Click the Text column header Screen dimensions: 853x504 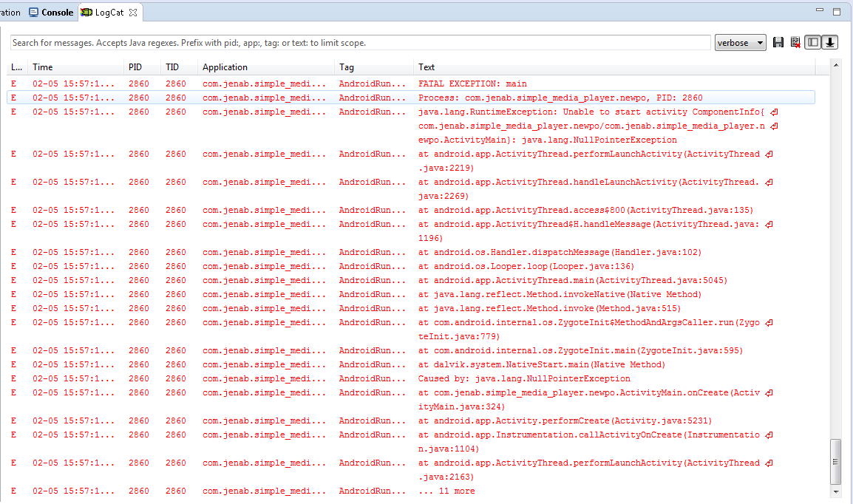pos(614,67)
